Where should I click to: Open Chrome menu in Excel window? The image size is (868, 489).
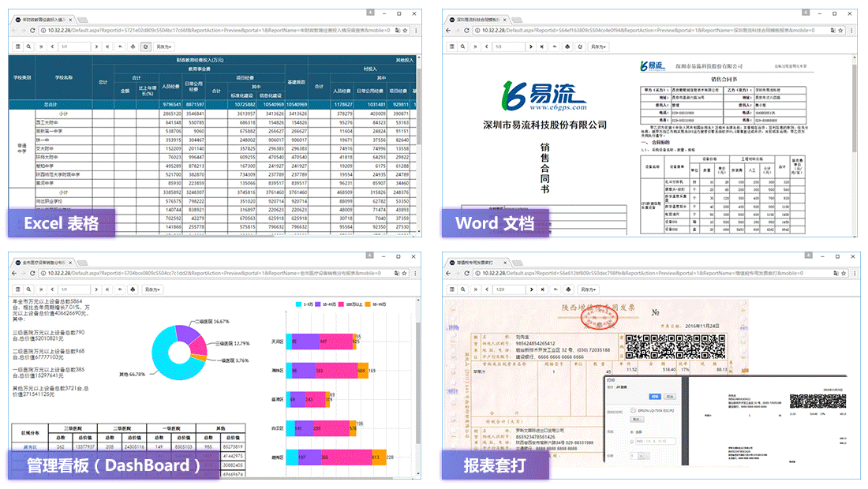click(417, 31)
